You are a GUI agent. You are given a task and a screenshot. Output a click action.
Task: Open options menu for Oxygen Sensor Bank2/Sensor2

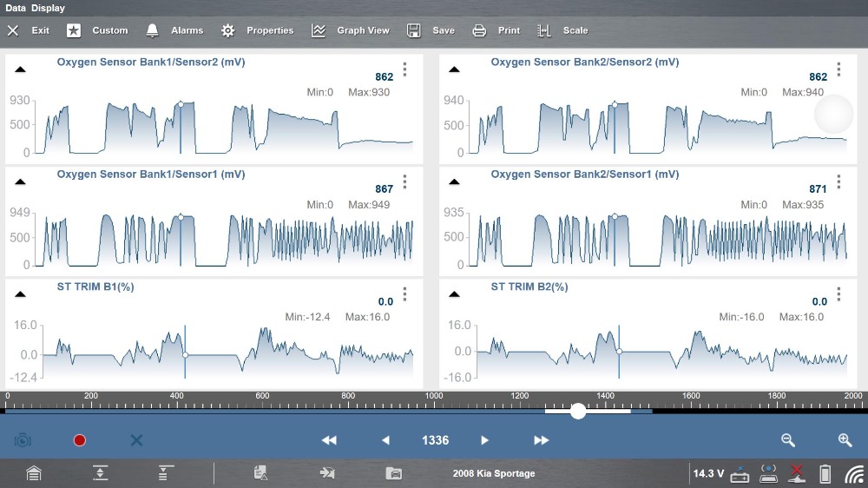click(838, 69)
